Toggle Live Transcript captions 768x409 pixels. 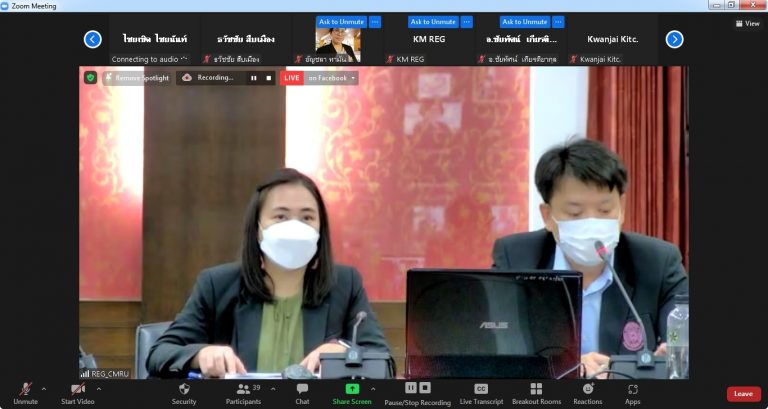pyautogui.click(x=481, y=392)
